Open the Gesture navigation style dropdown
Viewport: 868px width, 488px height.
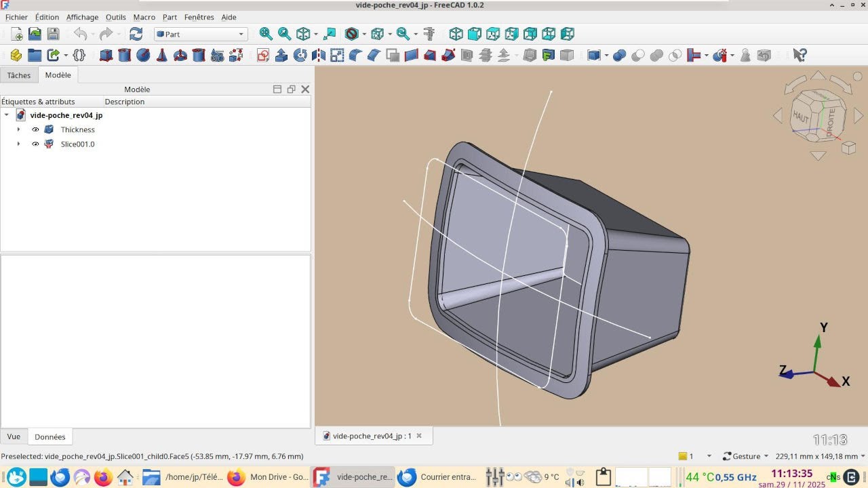[746, 456]
